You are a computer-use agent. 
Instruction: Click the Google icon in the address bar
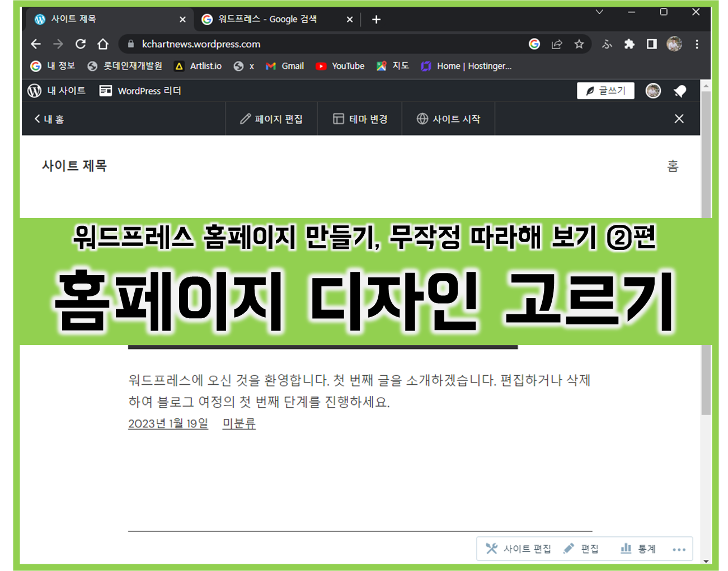pos(534,44)
